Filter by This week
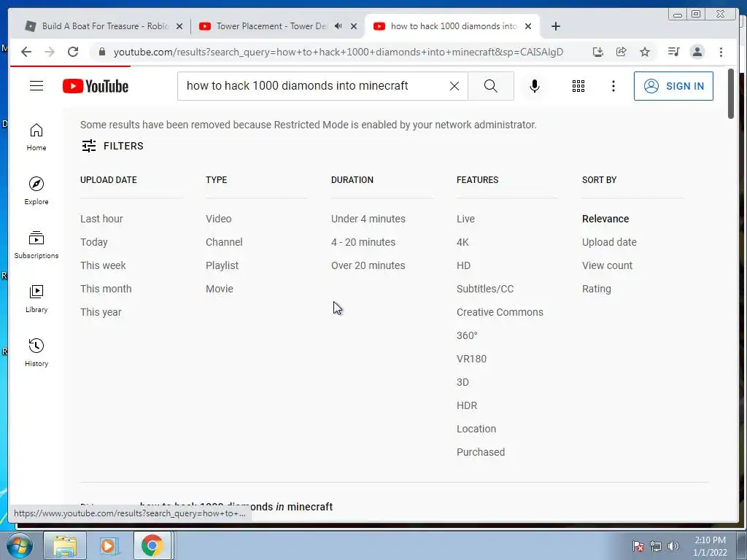This screenshot has width=747, height=560. tap(103, 265)
